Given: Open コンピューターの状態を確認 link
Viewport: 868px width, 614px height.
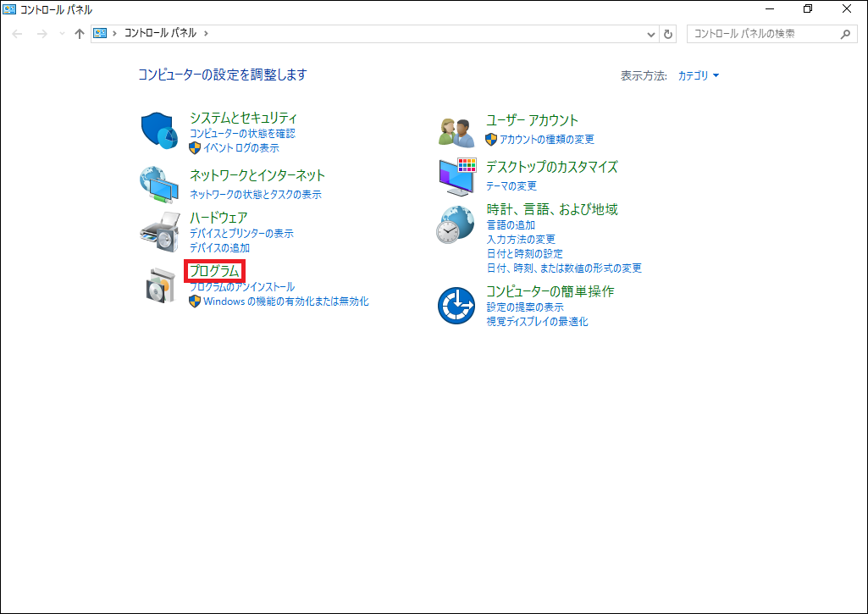Looking at the screenshot, I should click(x=242, y=134).
